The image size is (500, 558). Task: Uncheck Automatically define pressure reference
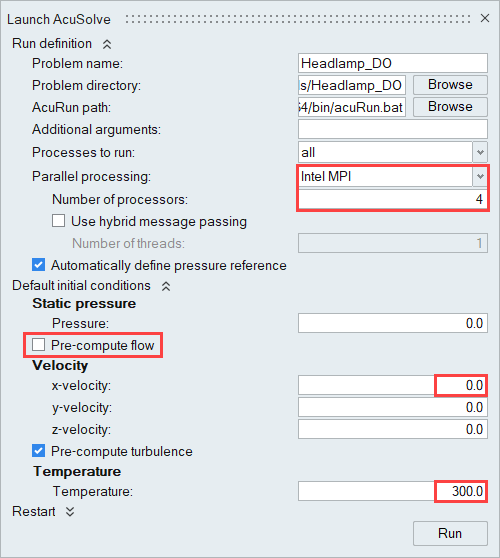[38, 265]
